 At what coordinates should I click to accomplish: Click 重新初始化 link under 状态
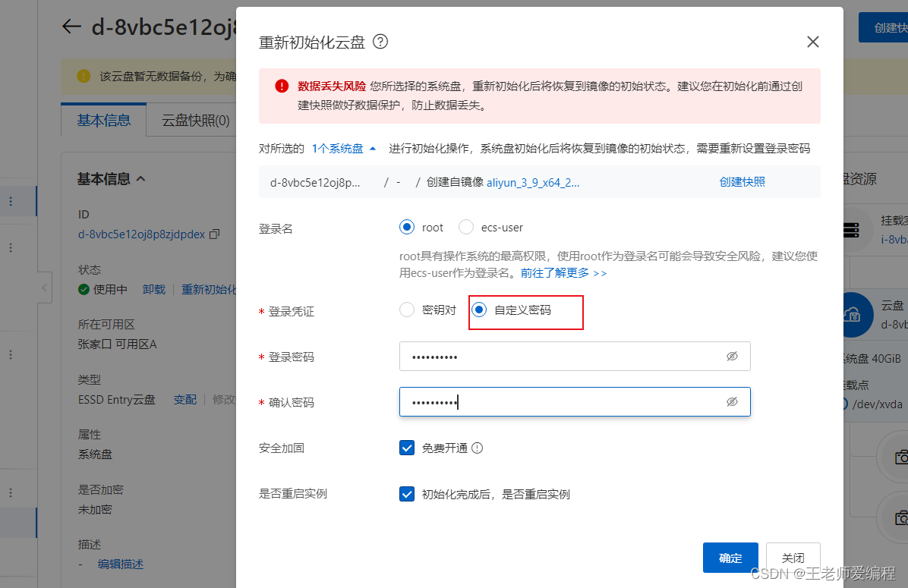(209, 289)
